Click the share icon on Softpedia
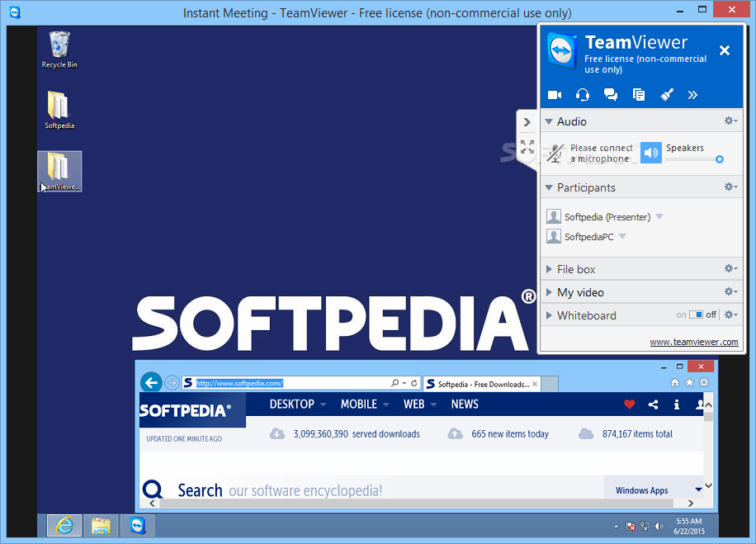This screenshot has height=544, width=756. [x=654, y=404]
